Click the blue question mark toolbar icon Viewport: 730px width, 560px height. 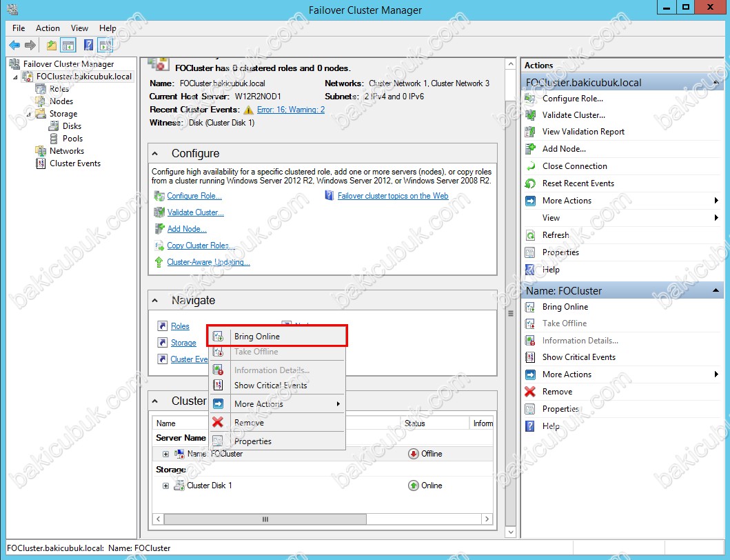tap(88, 46)
